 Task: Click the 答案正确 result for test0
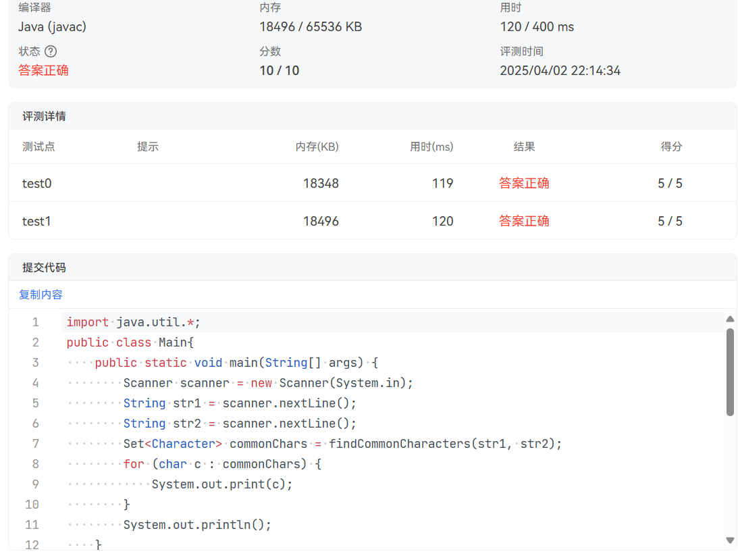(x=524, y=183)
